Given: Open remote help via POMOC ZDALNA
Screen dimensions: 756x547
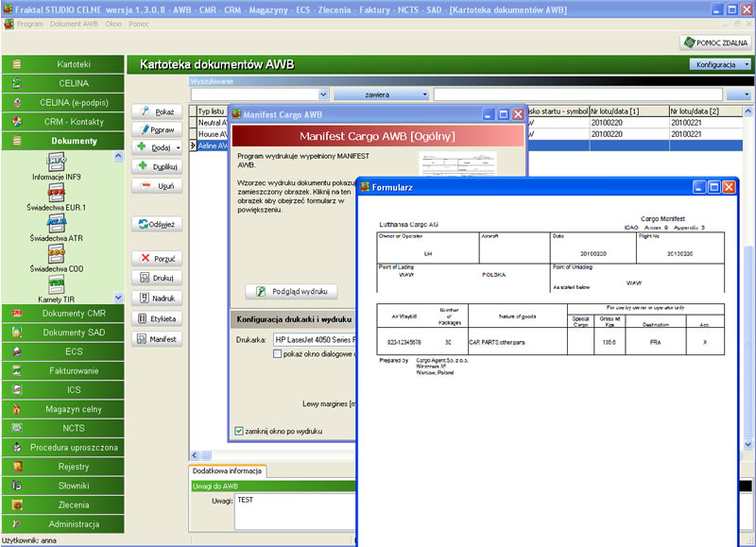Looking at the screenshot, I should coord(716,43).
